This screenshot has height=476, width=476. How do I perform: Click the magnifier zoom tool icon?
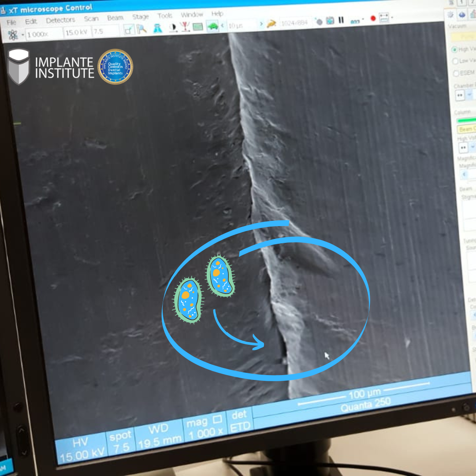141,29
